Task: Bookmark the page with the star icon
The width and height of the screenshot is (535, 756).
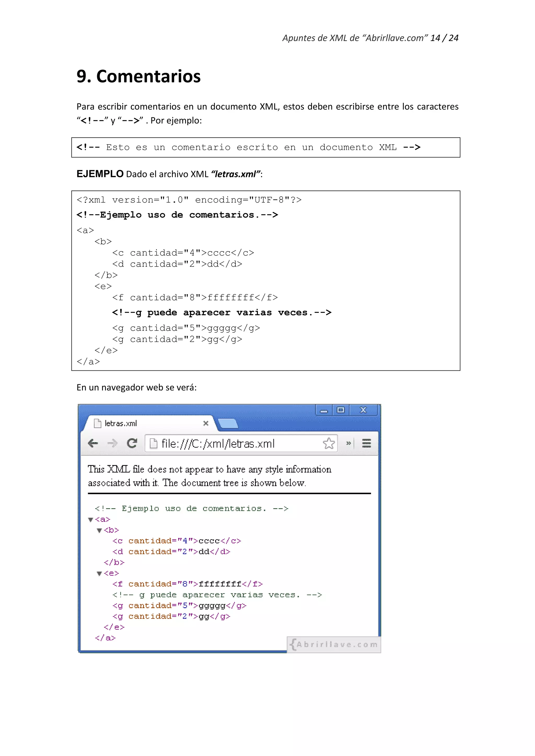Action: click(x=328, y=443)
